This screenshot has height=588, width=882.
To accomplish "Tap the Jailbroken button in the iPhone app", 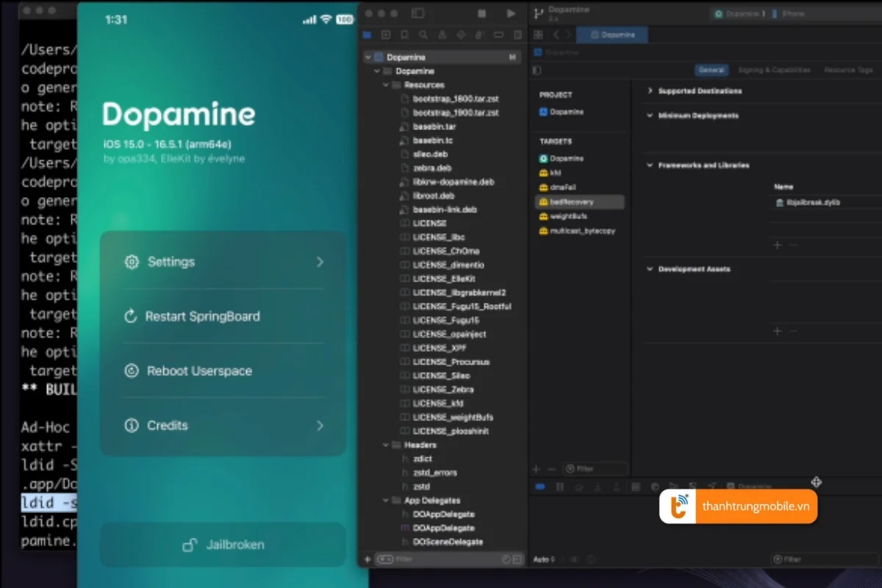I will coord(222,545).
